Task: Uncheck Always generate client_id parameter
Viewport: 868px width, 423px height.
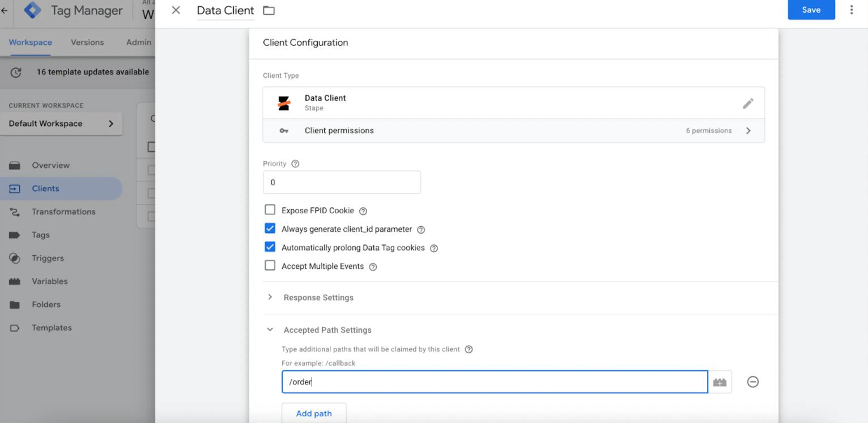Action: click(270, 229)
